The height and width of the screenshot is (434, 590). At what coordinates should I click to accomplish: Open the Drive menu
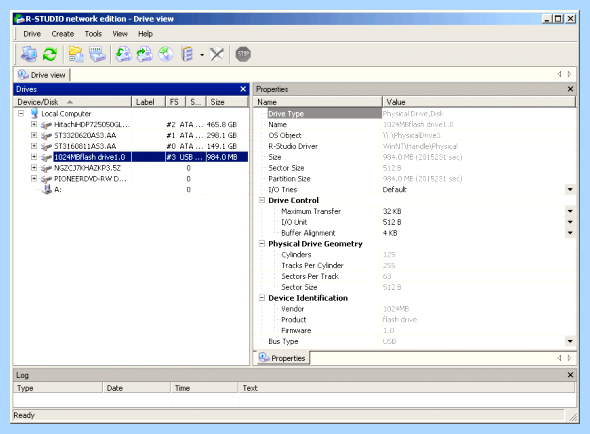click(x=32, y=34)
